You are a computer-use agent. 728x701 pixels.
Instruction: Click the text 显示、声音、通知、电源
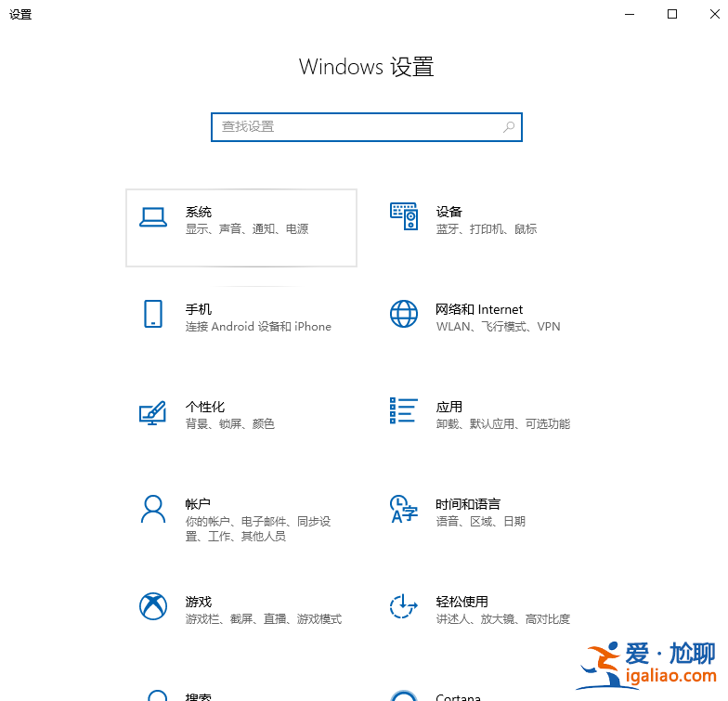247,228
